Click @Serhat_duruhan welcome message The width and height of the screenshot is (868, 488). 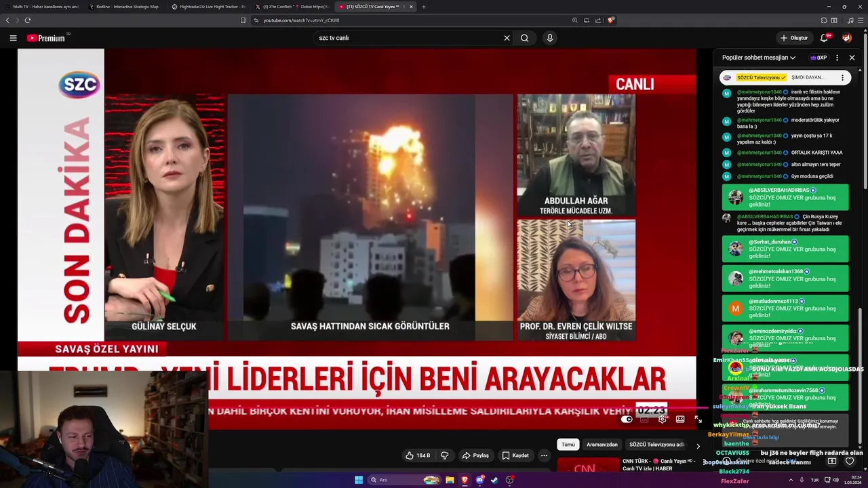(785, 249)
